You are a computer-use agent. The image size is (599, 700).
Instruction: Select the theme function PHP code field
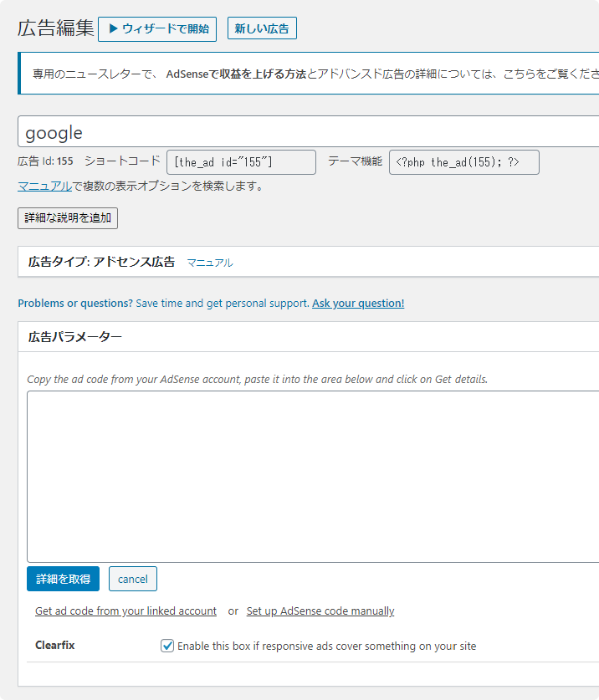[464, 162]
